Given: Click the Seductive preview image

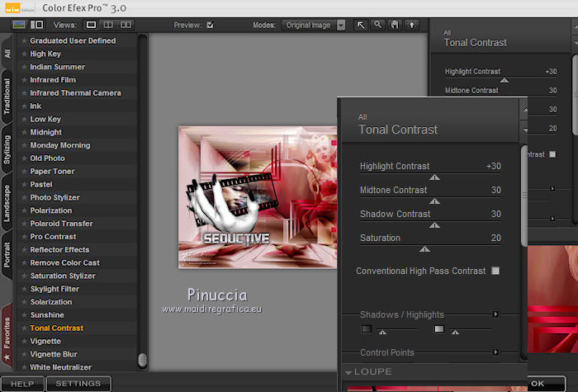Looking at the screenshot, I should tap(258, 197).
